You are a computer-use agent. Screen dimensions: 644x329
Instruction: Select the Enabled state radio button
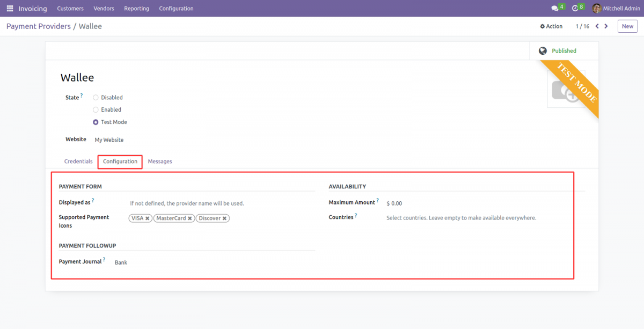click(95, 109)
